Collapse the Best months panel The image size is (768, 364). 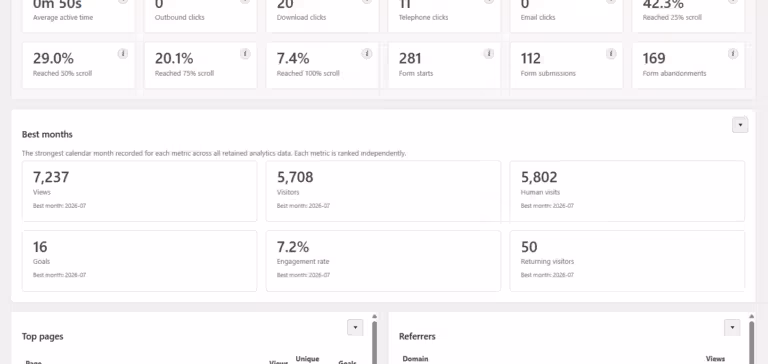tap(740, 125)
